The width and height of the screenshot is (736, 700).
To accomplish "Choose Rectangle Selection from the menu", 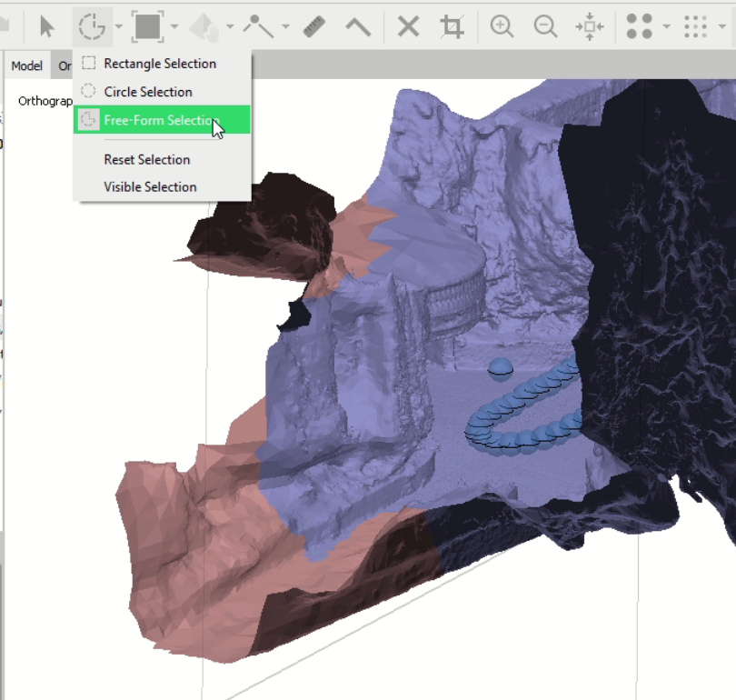I will [x=160, y=64].
